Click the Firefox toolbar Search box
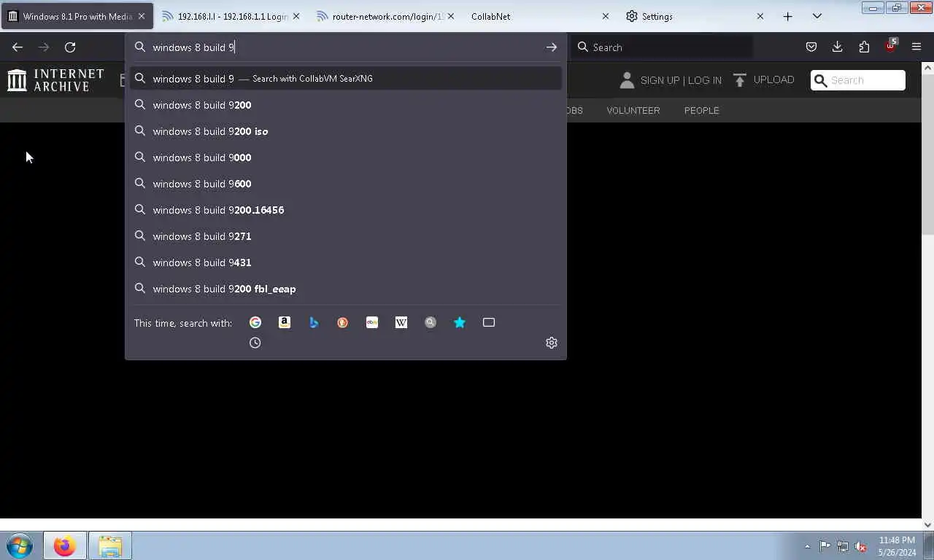 pyautogui.click(x=663, y=47)
